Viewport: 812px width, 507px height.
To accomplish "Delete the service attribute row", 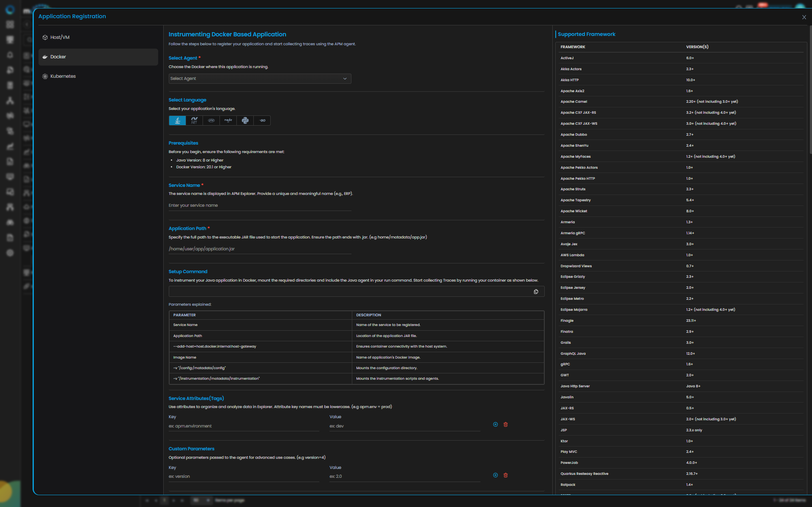I will pos(505,425).
